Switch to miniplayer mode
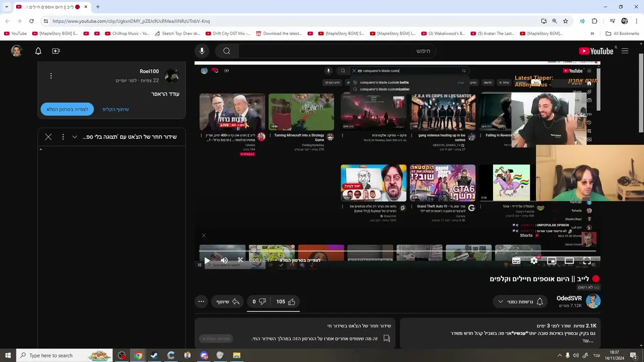This screenshot has height=362, width=644. point(552,260)
